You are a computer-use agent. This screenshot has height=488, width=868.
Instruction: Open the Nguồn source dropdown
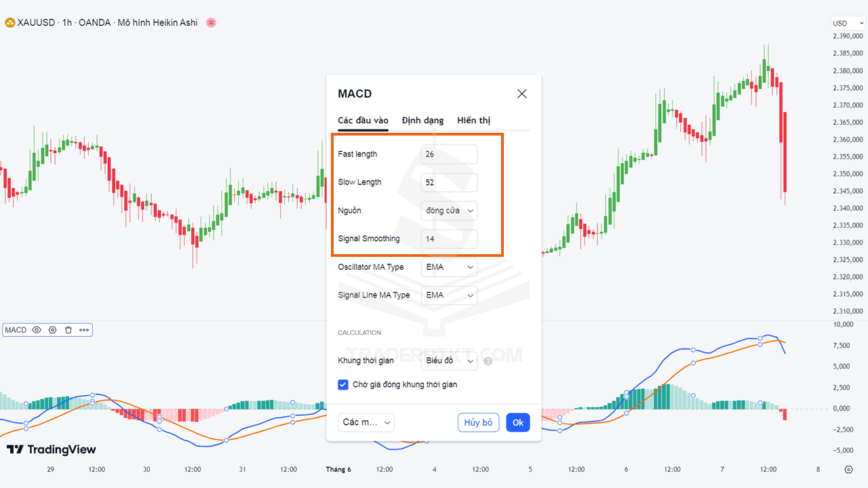point(449,211)
